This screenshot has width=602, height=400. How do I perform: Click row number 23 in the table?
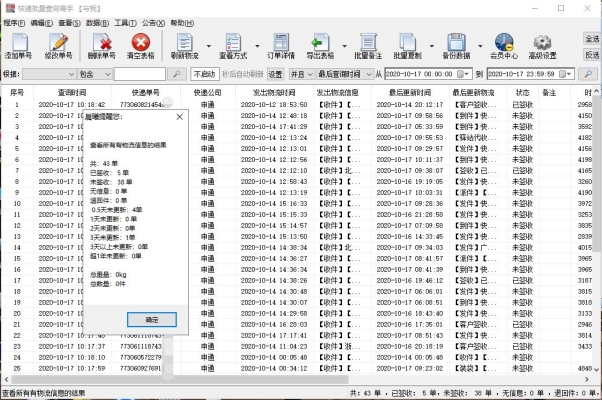17,346
